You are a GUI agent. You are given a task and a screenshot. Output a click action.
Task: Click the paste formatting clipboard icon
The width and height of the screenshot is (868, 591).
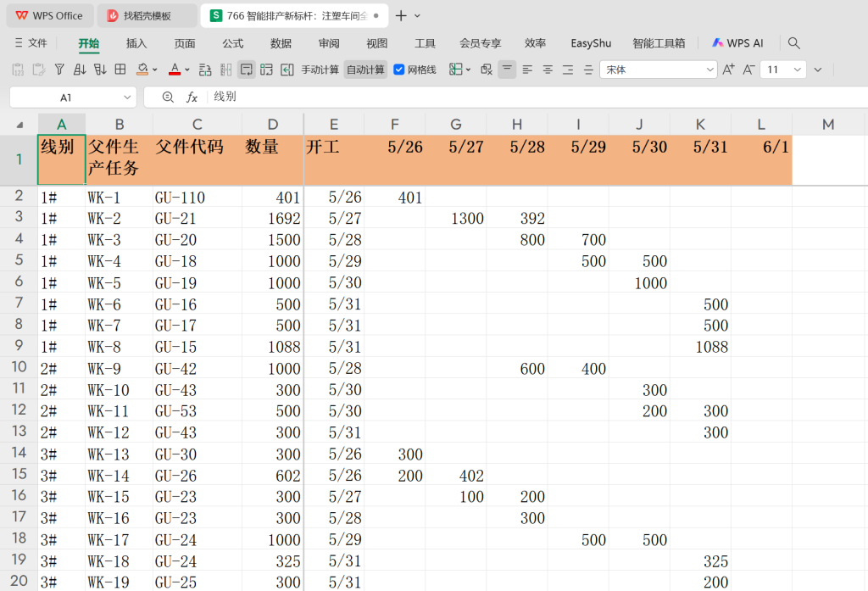(x=39, y=70)
